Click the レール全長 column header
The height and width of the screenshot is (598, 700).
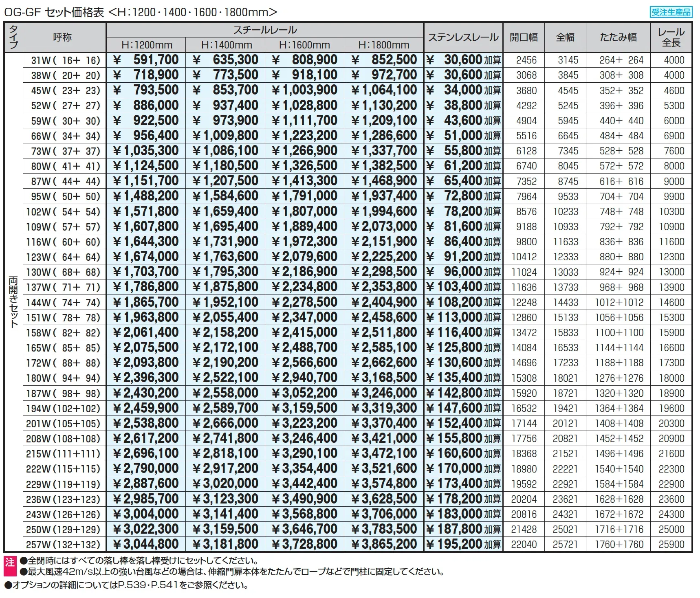[x=671, y=37]
